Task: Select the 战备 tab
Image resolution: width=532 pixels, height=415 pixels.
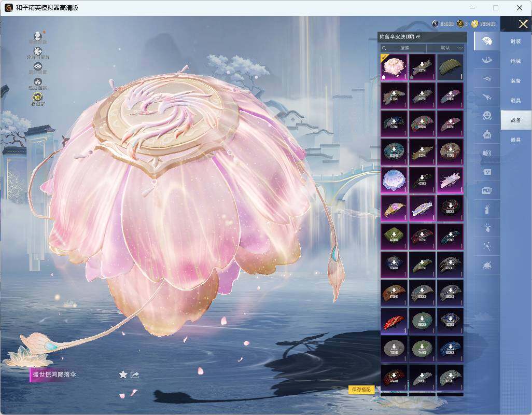Action: point(516,120)
